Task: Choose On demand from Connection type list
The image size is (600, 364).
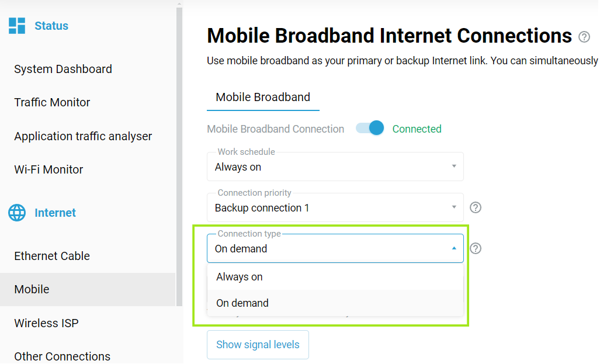Action: [335, 303]
